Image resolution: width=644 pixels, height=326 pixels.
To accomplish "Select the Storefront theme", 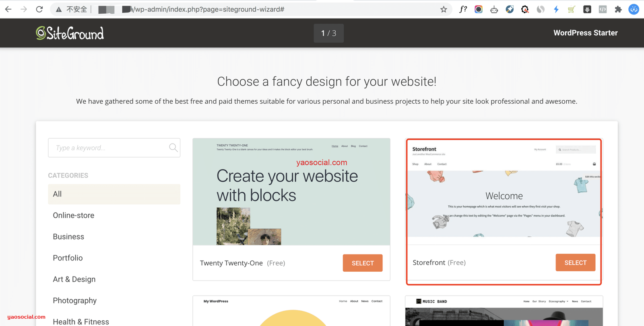I will coord(575,262).
